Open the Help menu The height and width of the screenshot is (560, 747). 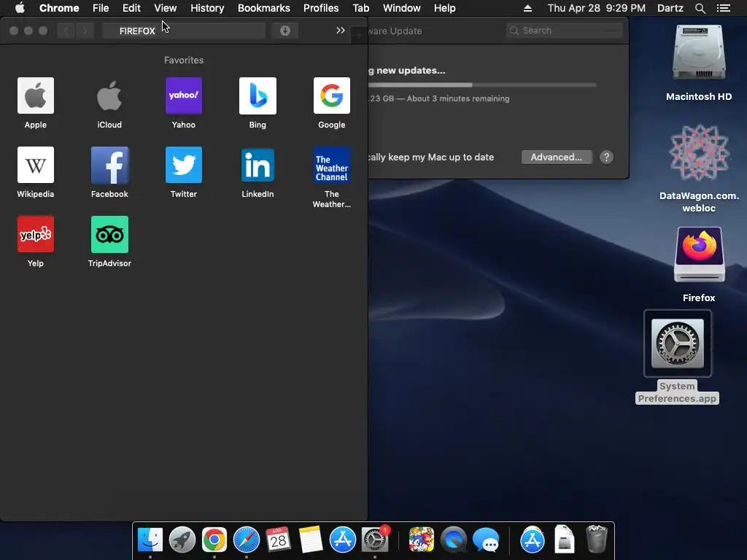444,8
